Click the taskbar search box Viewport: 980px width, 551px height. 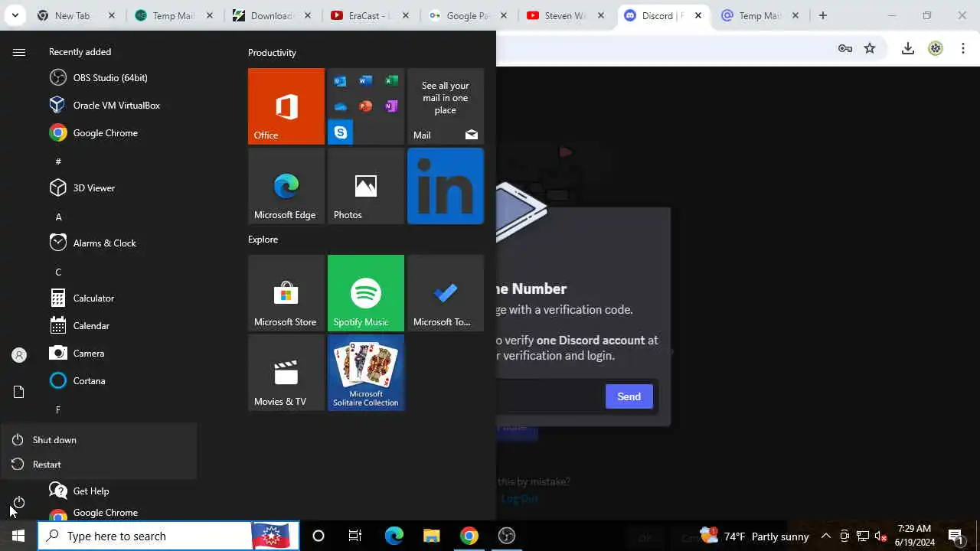tap(168, 536)
